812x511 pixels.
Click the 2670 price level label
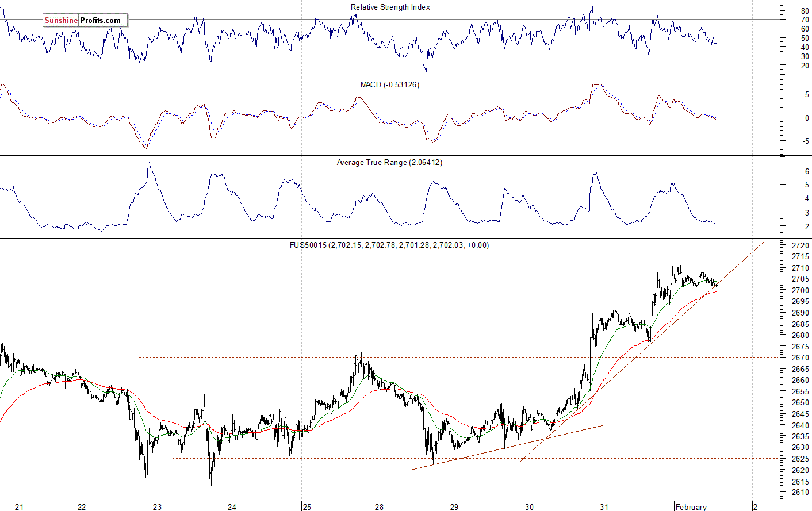point(800,358)
